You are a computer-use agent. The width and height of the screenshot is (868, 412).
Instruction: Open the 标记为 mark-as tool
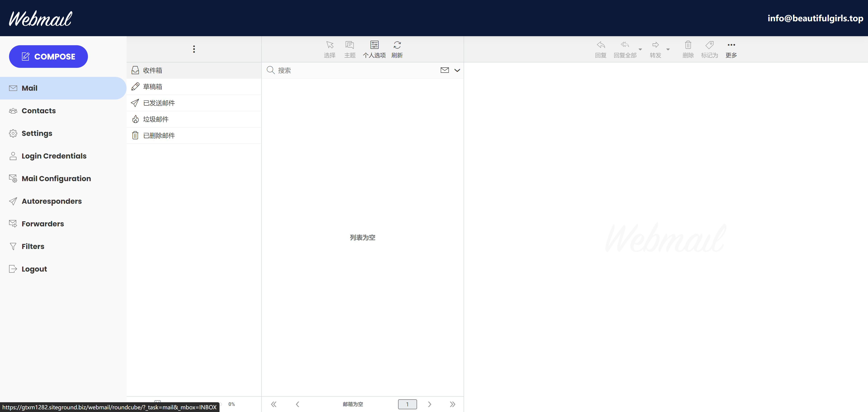click(710, 49)
